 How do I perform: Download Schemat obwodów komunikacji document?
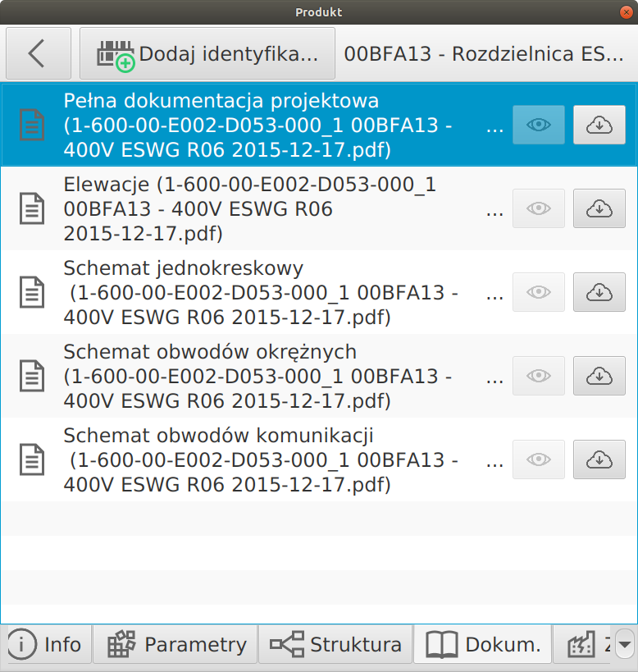click(x=599, y=459)
